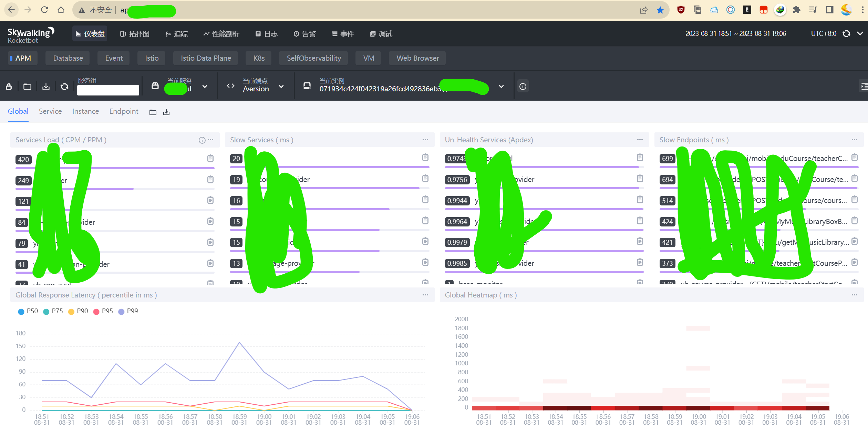Click the auto-refresh icon next to UTC+8:0
868x445 pixels.
coord(846,34)
